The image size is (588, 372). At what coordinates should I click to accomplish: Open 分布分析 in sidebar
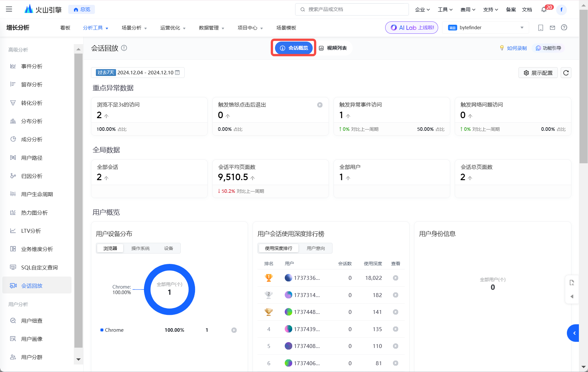[37, 121]
